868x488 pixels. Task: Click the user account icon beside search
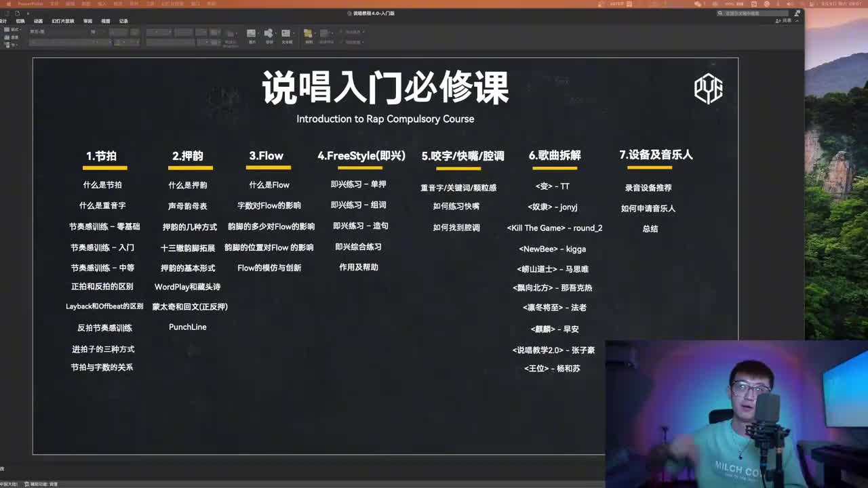click(797, 13)
